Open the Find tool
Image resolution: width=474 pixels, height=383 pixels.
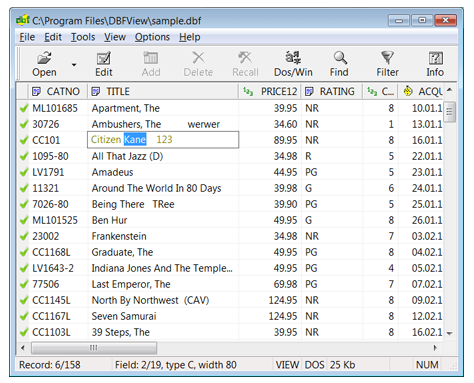[x=339, y=64]
